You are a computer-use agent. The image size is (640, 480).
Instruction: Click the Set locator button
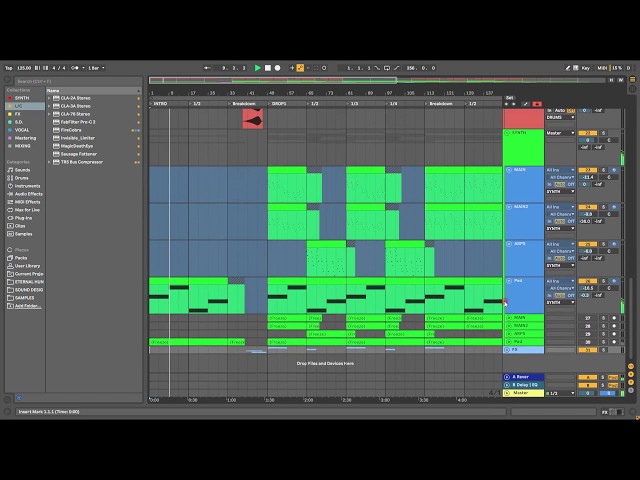point(509,98)
